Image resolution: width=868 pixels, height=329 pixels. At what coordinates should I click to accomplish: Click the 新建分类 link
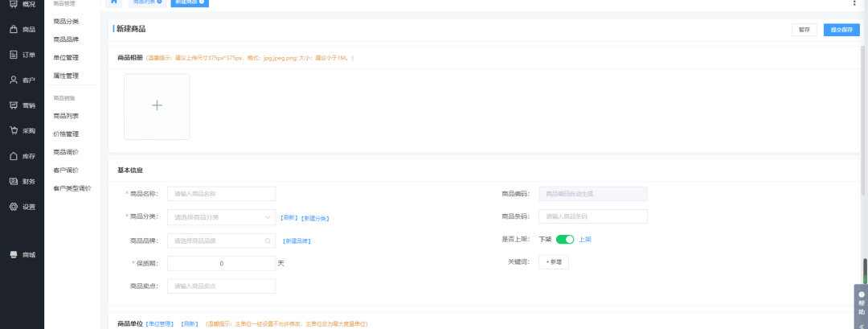315,218
